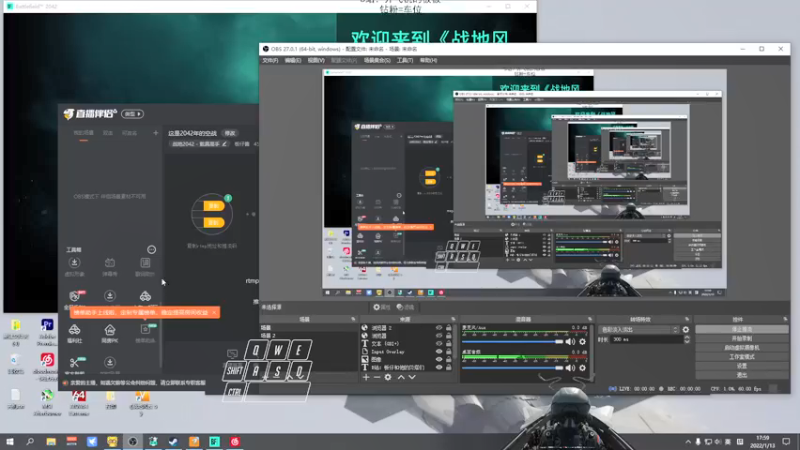The height and width of the screenshot is (450, 800).
Task: Click the Windows Start button
Action: pos(10,441)
